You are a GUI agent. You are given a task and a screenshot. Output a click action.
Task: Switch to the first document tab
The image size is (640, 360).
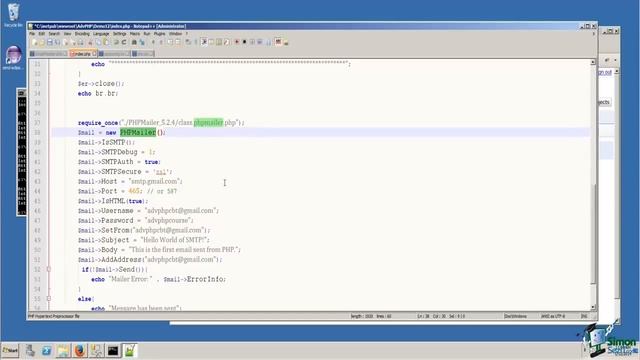[48, 53]
